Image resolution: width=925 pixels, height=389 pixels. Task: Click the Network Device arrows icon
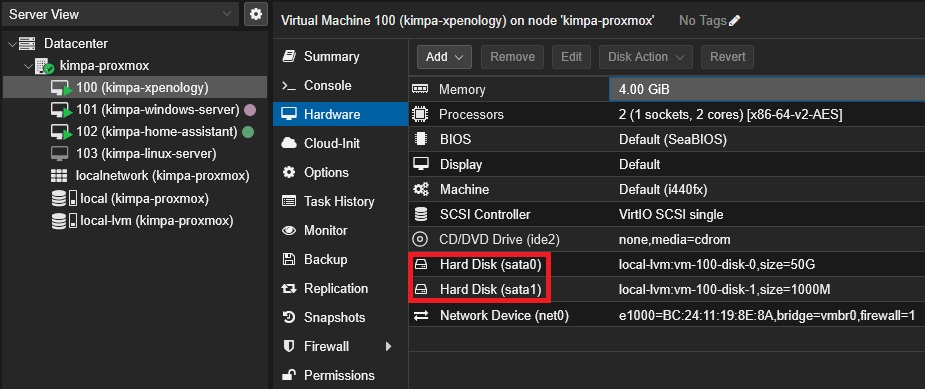click(421, 316)
